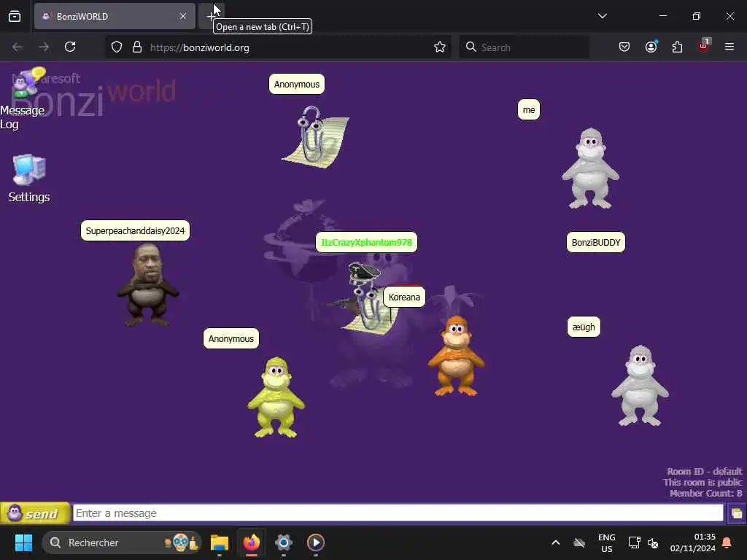Select the gray æügh Bonzi character
Viewport: 747px width, 560px height.
click(x=640, y=385)
